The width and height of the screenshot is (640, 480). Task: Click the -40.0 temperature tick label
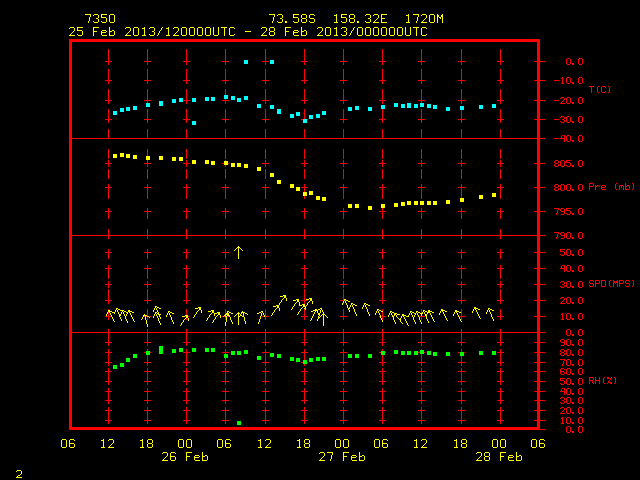click(569, 139)
